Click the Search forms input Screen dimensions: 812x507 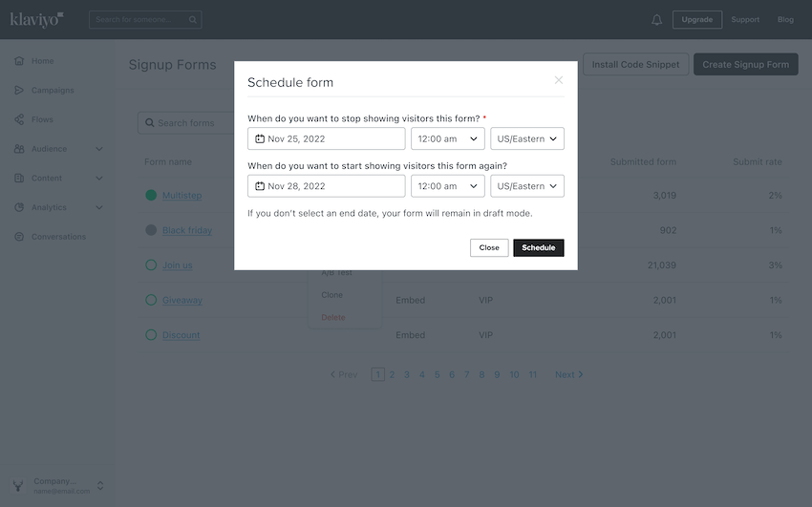tap(186, 122)
